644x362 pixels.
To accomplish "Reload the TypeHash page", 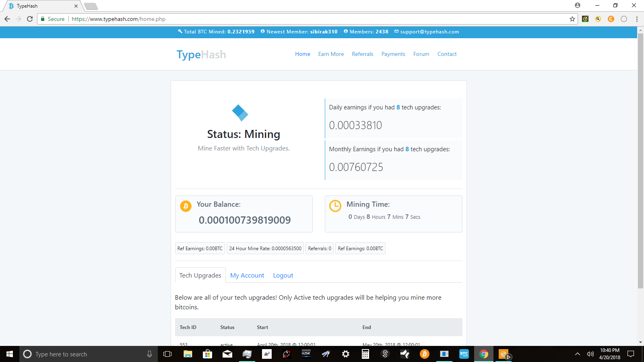I will coord(30,19).
